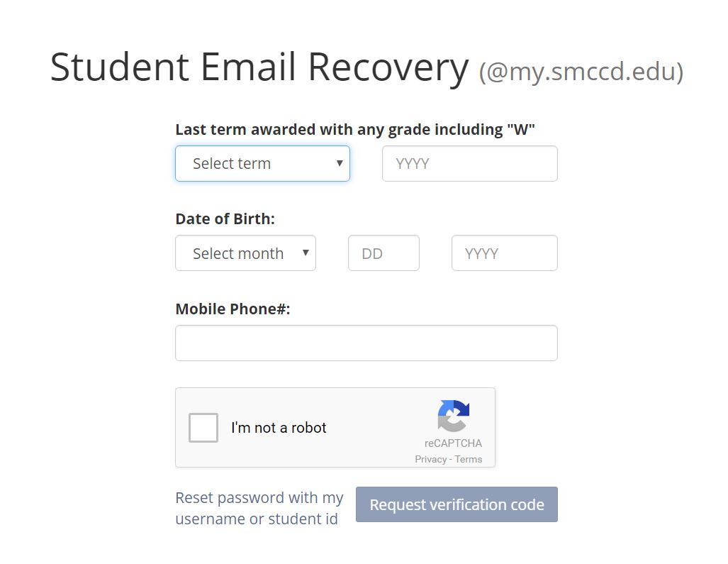728x564 pixels.
Task: Check the "I'm not a robot" box
Action: [x=203, y=427]
